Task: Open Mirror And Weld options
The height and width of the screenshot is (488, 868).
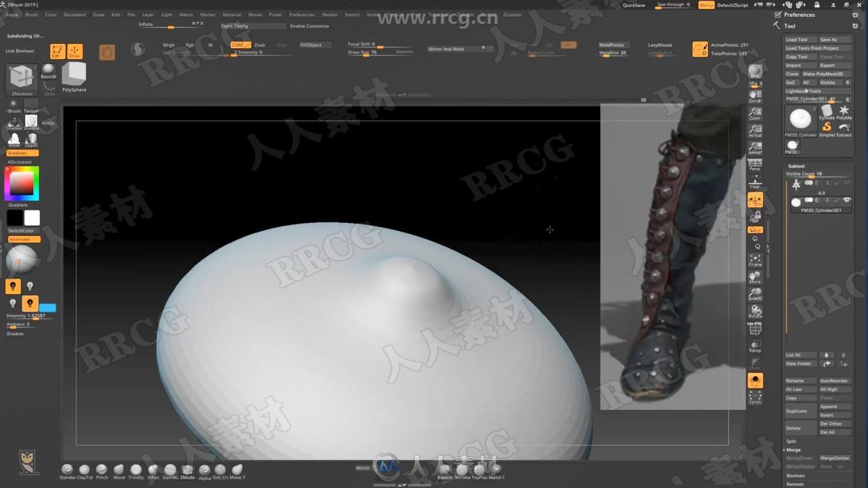Action: pyautogui.click(x=460, y=49)
